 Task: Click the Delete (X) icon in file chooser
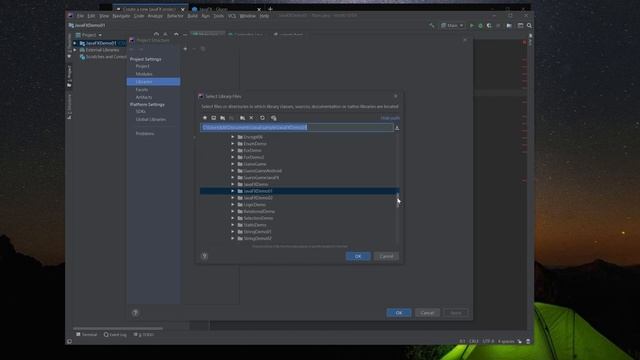click(251, 118)
